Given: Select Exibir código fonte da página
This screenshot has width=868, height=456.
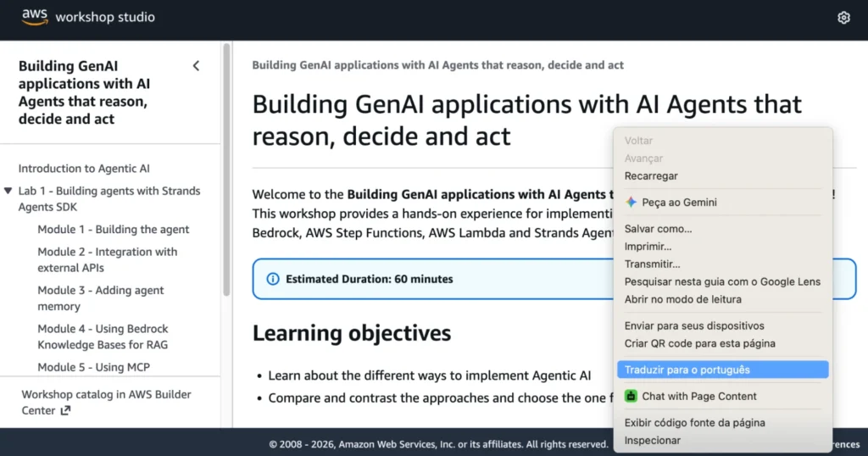Looking at the screenshot, I should point(722,423).
